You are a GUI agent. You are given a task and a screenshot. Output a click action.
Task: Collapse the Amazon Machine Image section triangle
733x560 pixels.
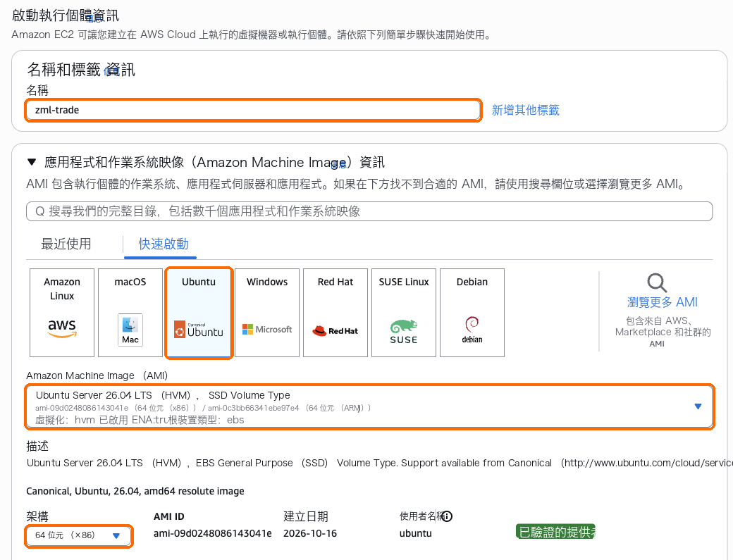[x=32, y=162]
